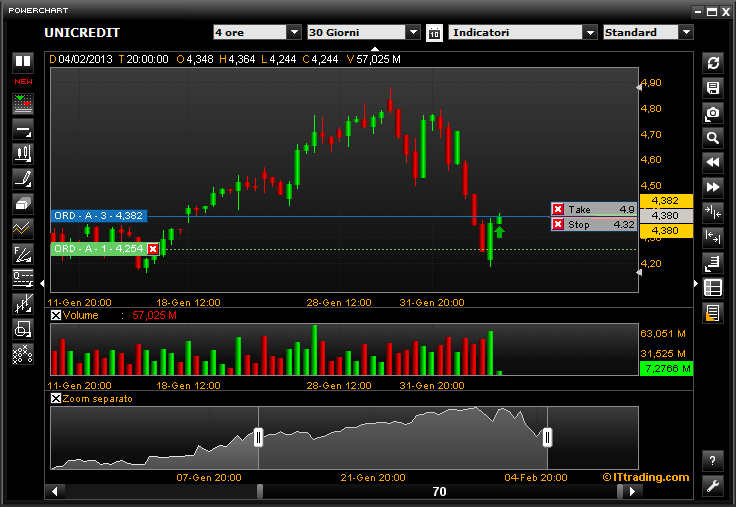
Task: Select the magnifier zoom tool
Action: pyautogui.click(x=712, y=138)
